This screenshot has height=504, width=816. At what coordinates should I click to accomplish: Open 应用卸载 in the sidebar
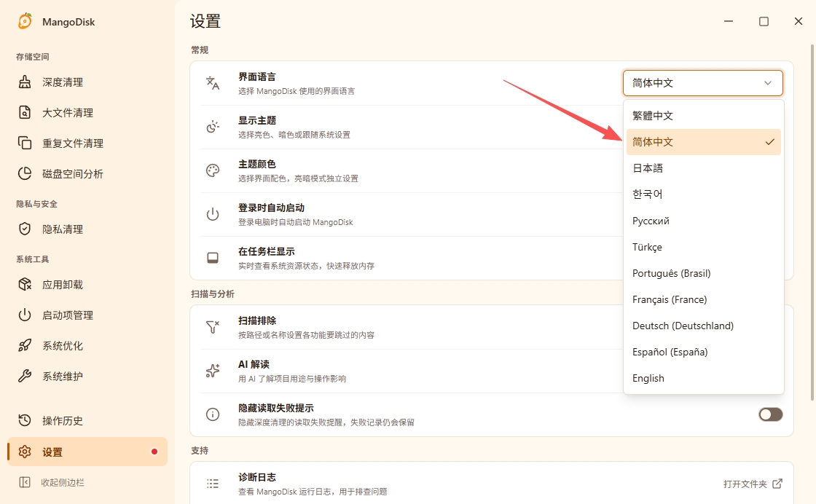87,285
